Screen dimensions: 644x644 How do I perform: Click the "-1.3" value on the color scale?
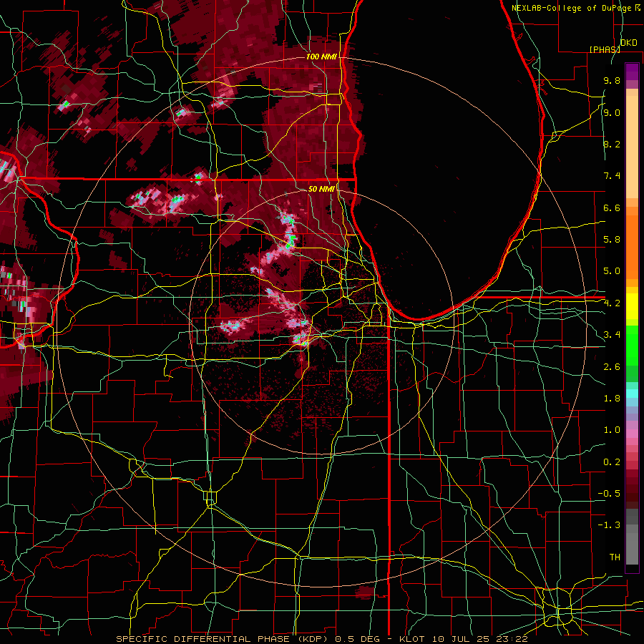click(609, 525)
